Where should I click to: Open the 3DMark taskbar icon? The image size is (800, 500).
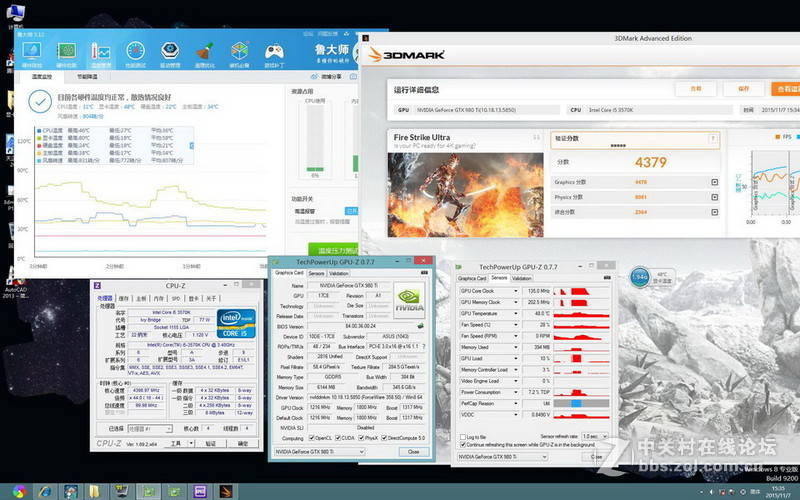coord(226,491)
